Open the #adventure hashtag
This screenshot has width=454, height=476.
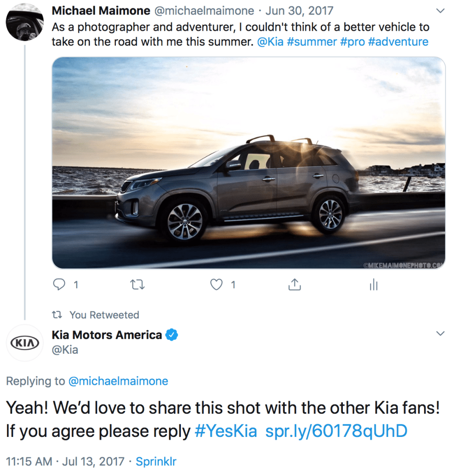tap(398, 42)
